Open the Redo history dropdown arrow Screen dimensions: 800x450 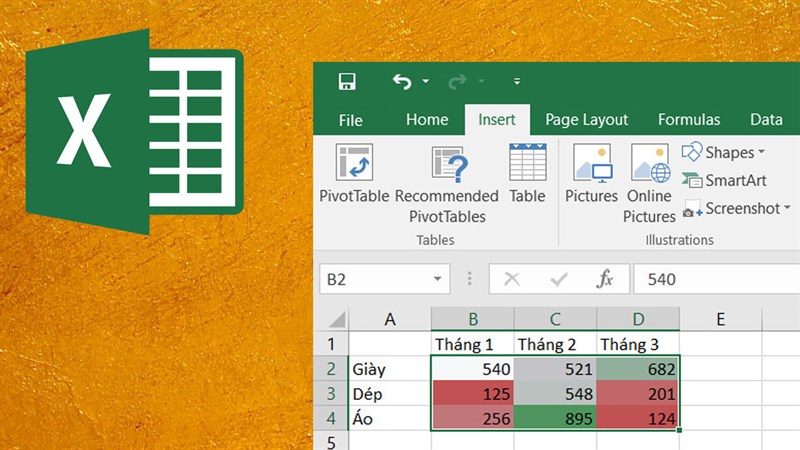481,81
